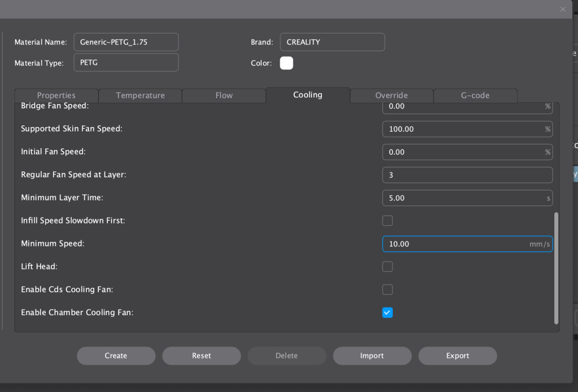Screen dimensions: 578x392
Task: Disable Chamber Cooling Fan checkbox
Action: (x=387, y=312)
